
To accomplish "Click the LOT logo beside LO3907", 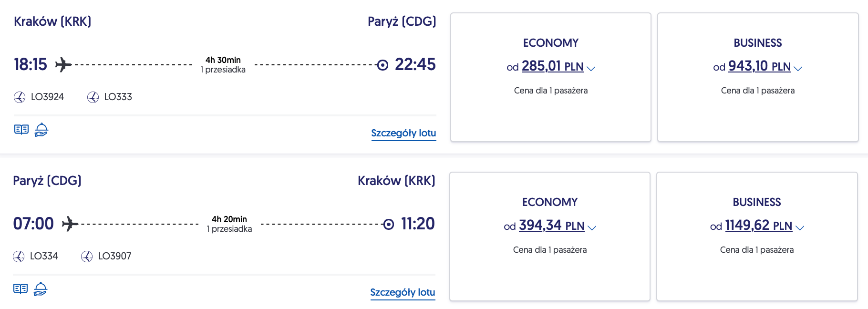I will (87, 257).
